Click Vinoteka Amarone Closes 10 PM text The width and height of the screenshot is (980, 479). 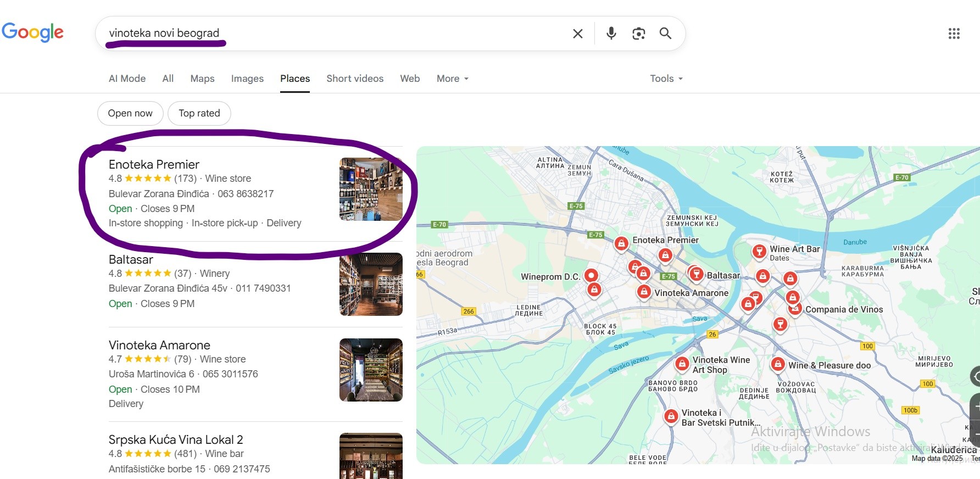[170, 389]
